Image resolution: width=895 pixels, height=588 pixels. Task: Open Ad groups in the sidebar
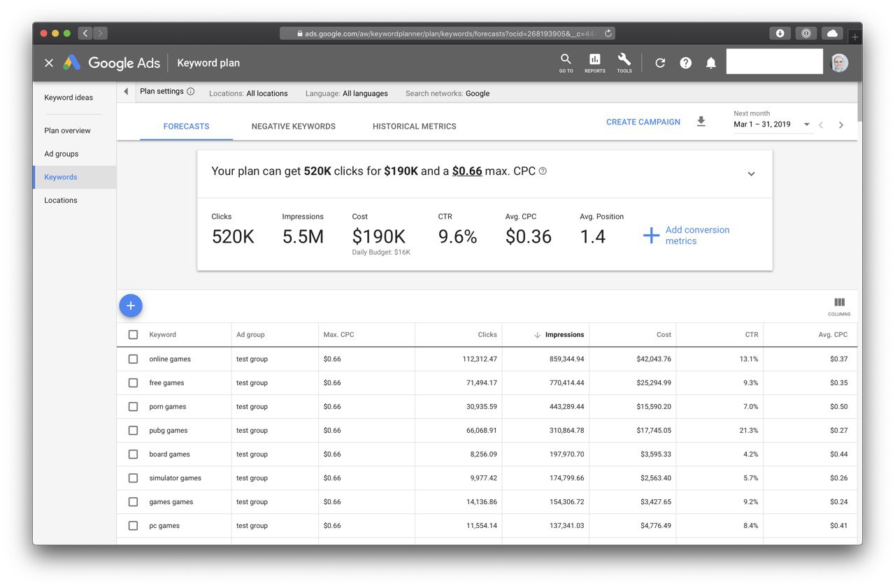(62, 154)
